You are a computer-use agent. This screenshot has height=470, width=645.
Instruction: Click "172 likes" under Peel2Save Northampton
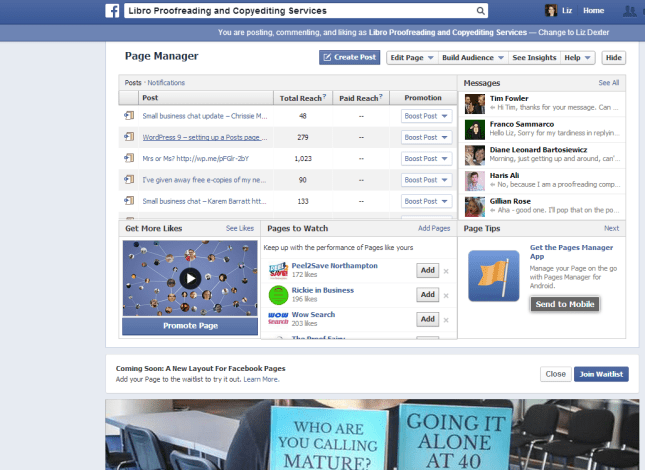304,274
